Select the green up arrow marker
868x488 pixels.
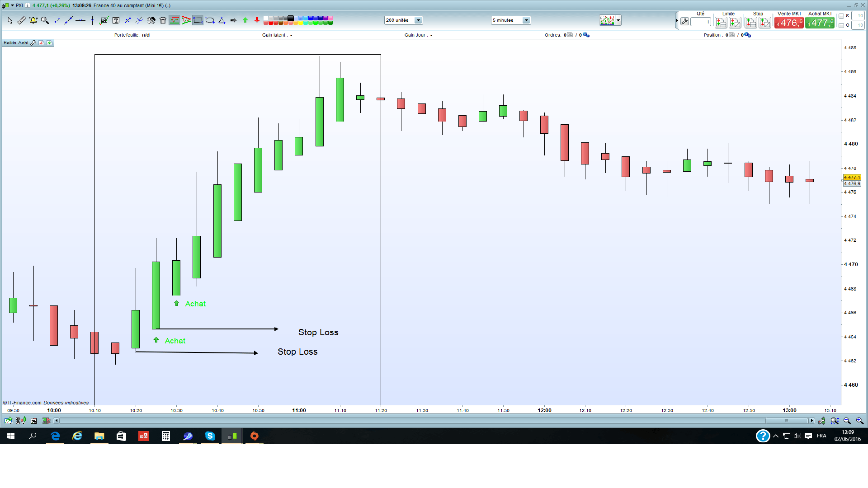245,20
